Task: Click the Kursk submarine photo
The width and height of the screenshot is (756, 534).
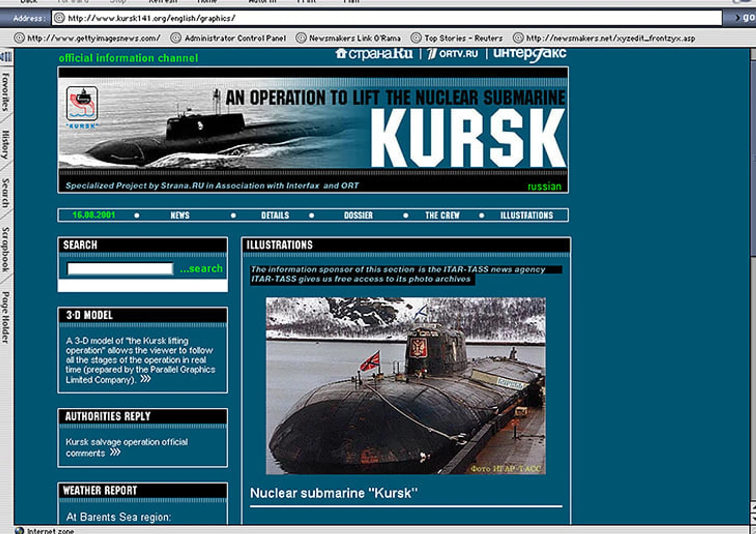Action: tap(405, 385)
